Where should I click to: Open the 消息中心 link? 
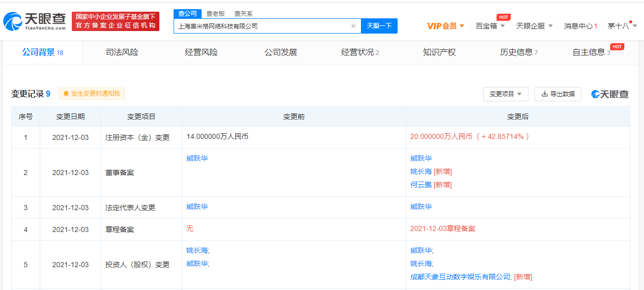[580, 26]
